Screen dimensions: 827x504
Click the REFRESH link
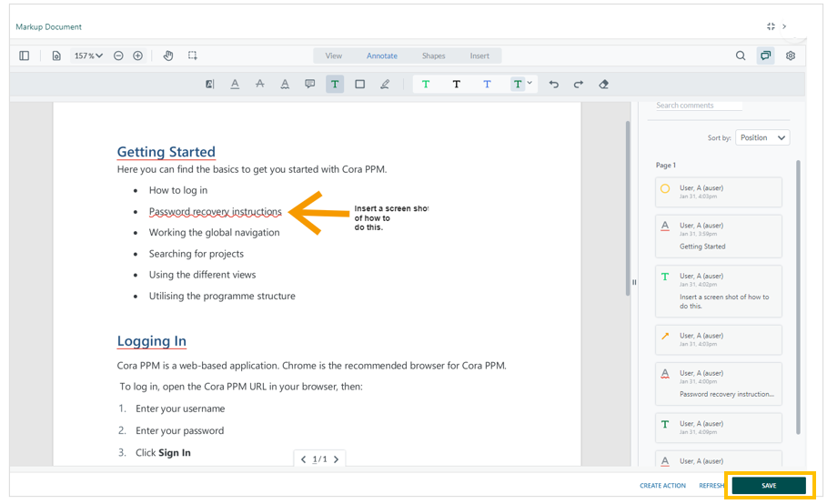(711, 486)
